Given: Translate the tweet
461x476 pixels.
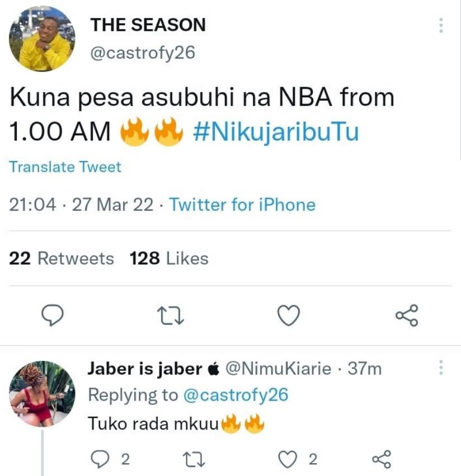Looking at the screenshot, I should coord(64,167).
